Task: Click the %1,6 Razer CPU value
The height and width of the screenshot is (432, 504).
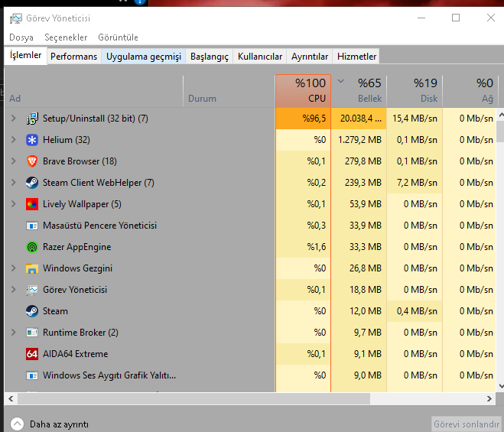Action: [303, 247]
